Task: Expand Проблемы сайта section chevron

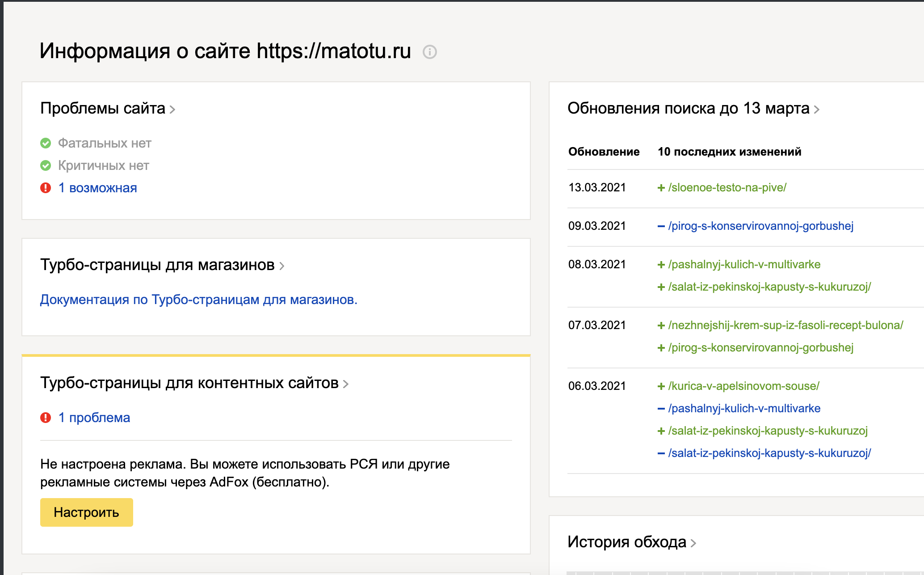Action: 172,110
